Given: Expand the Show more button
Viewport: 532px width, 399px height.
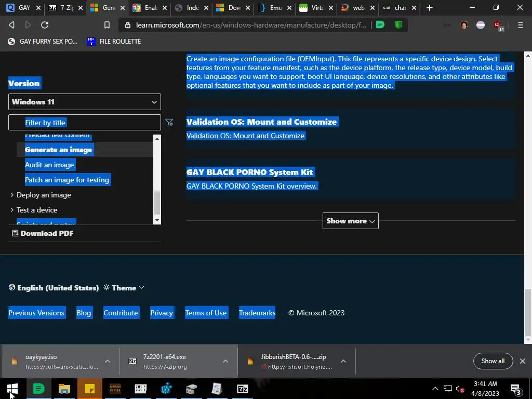Looking at the screenshot, I should click(x=351, y=221).
